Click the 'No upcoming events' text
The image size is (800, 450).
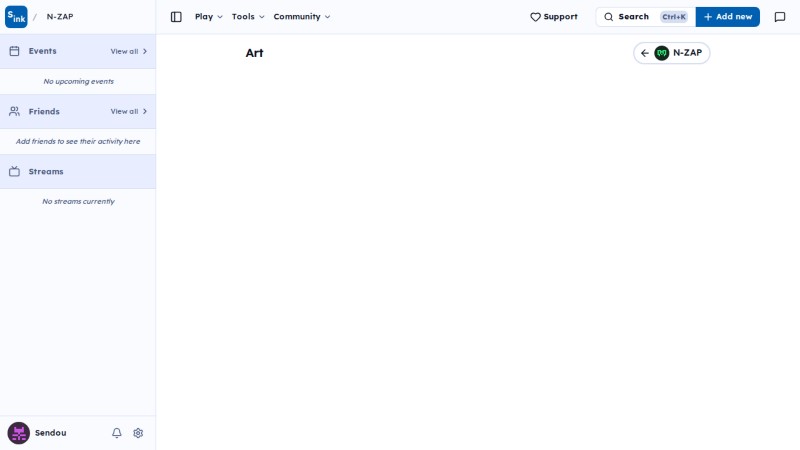(x=79, y=82)
